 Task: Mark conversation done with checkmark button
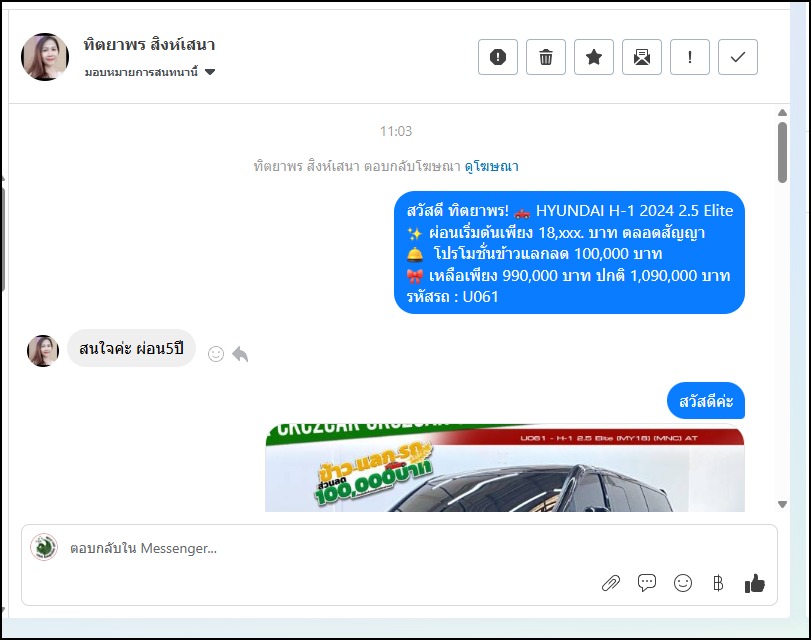tap(738, 57)
